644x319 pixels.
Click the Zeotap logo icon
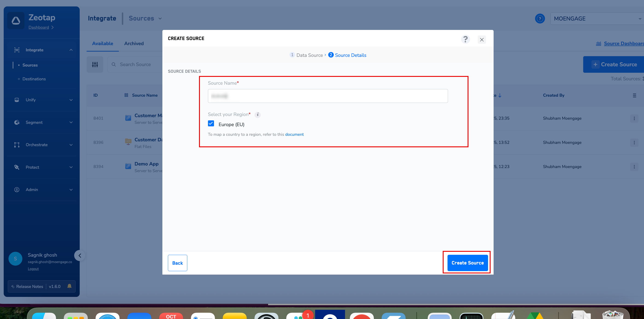(x=16, y=21)
